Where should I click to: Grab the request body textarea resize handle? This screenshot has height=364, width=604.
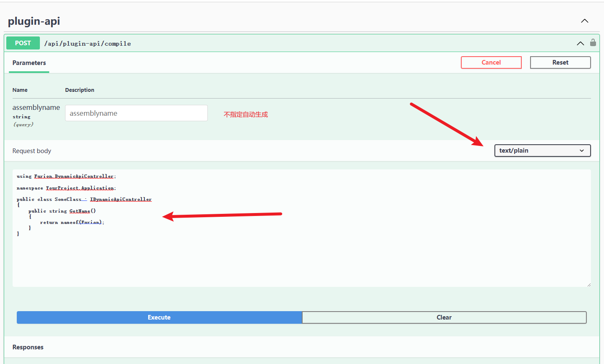pyautogui.click(x=588, y=284)
